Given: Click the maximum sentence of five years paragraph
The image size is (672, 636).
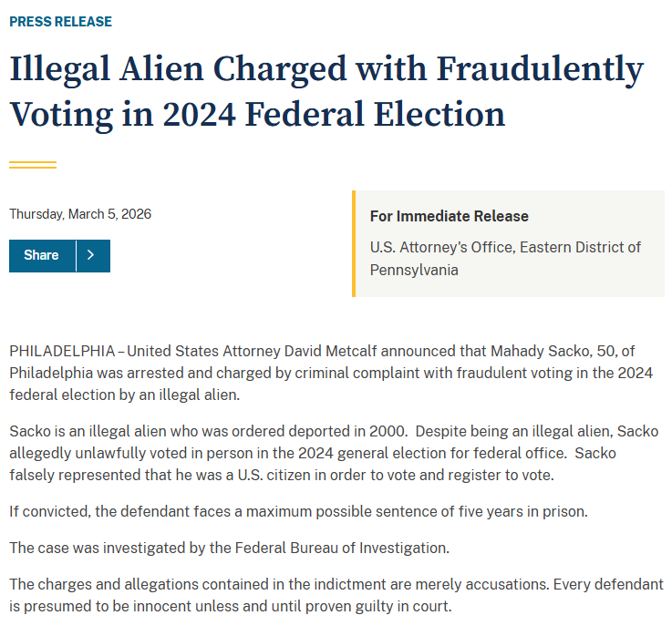Looking at the screenshot, I should [298, 511].
